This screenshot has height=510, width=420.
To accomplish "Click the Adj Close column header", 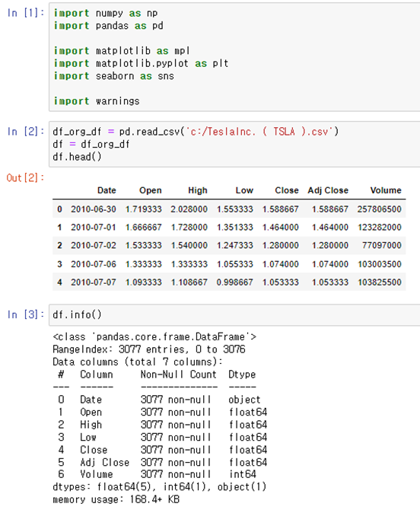I will [328, 190].
